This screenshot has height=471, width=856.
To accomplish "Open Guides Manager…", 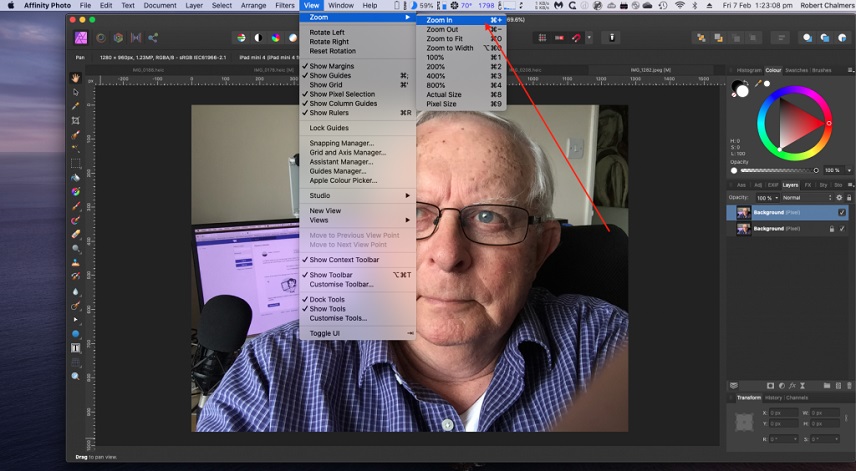I will click(x=338, y=171).
